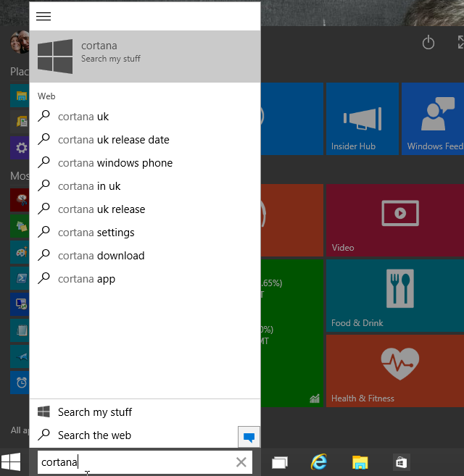Launch Alarms clock app from most used list
Image resolution: width=464 pixels, height=476 pixels.
20,383
